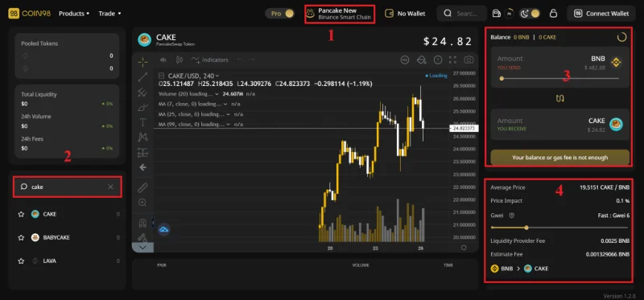Select the ruler measure tool

coord(142,188)
